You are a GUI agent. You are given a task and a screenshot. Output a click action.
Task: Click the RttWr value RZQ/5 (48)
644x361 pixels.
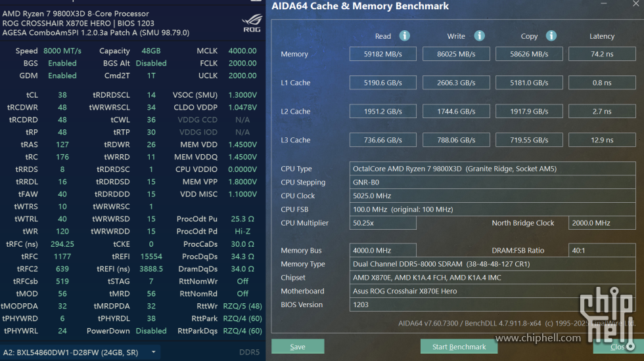point(242,306)
